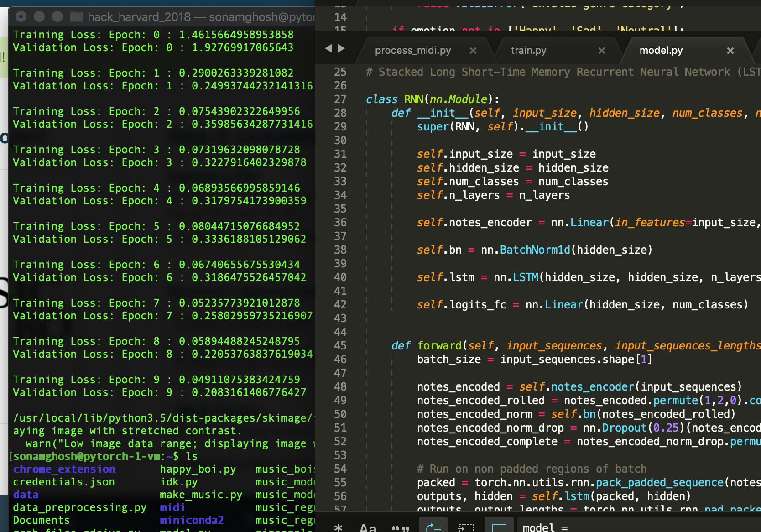
Task: Close the process_midi.py tab
Action: (x=473, y=51)
